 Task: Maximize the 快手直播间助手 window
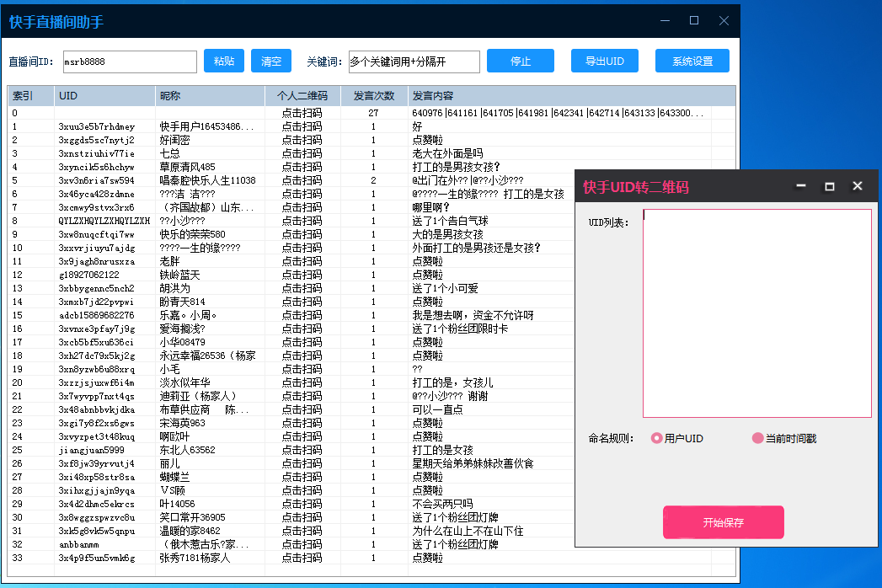tap(694, 21)
